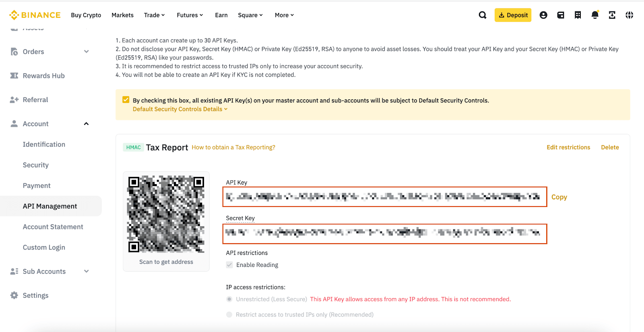Click the yellow Deposit button
644x332 pixels.
tap(513, 15)
